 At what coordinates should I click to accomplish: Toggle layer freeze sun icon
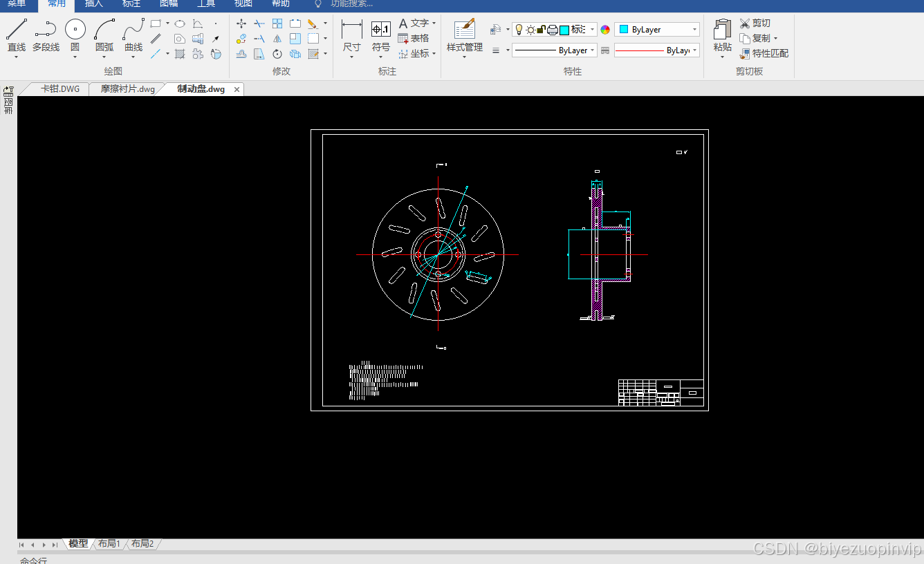pyautogui.click(x=530, y=30)
